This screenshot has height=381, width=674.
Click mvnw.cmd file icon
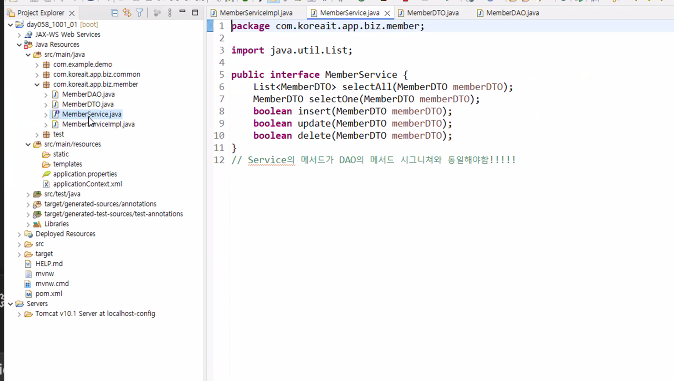tap(28, 284)
